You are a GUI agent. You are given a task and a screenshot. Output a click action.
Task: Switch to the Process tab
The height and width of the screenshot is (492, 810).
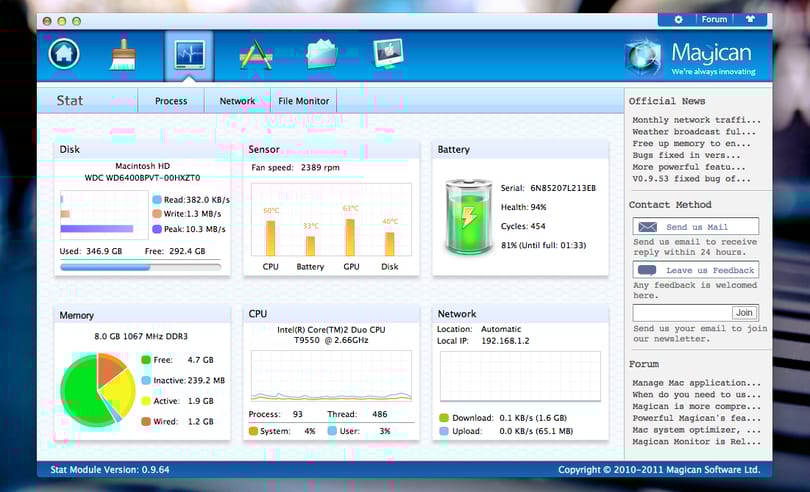pos(171,101)
